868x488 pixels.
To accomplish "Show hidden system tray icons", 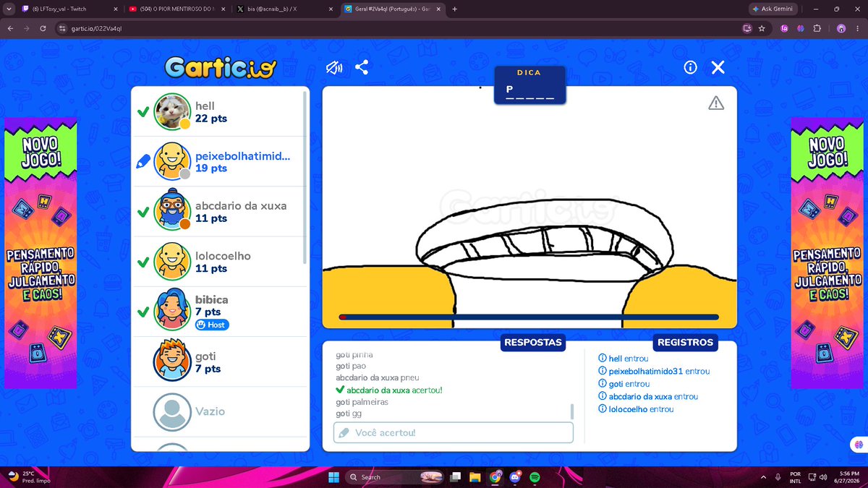I will pyautogui.click(x=764, y=477).
